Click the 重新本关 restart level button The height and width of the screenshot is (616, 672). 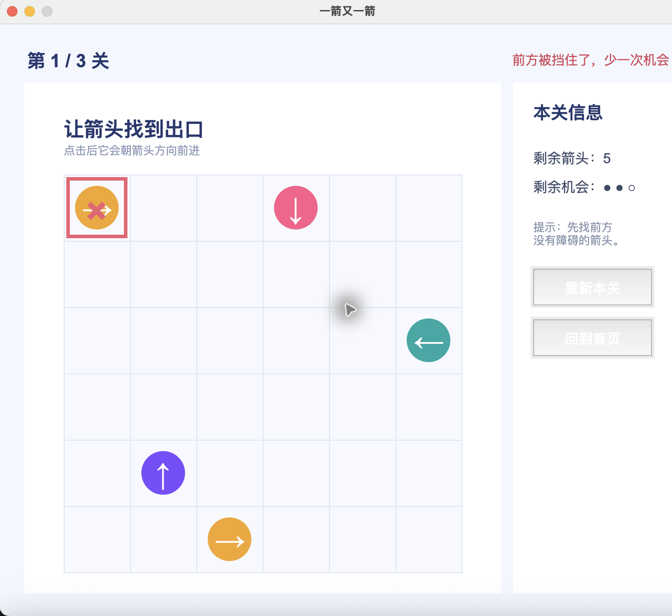593,287
